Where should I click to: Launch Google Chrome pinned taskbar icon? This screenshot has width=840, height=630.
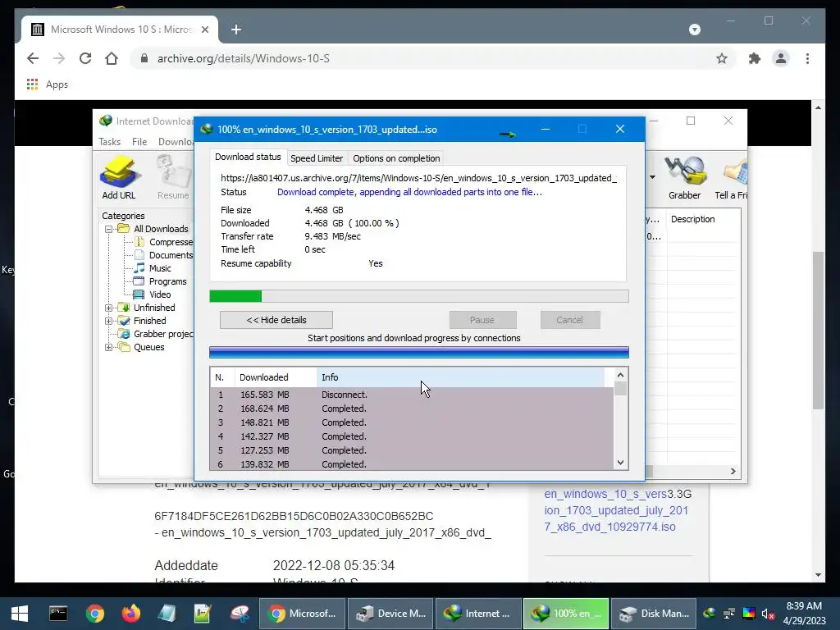pyautogui.click(x=94, y=614)
